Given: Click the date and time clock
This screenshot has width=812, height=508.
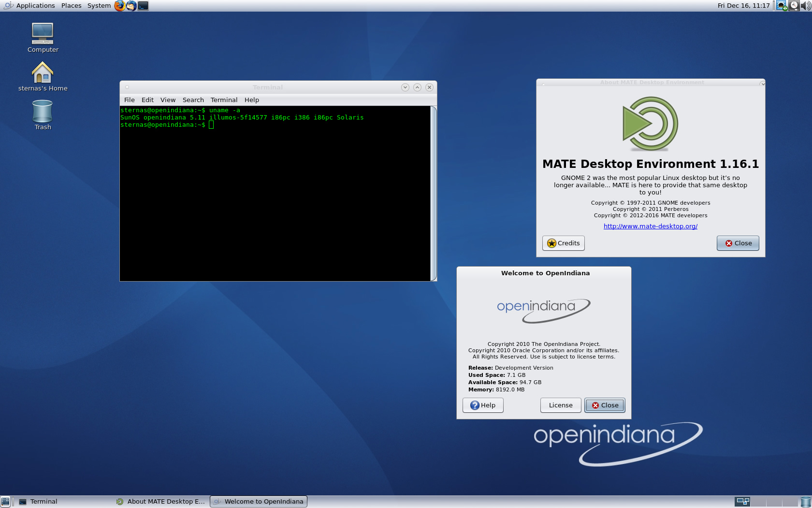Looking at the screenshot, I should pyautogui.click(x=743, y=6).
